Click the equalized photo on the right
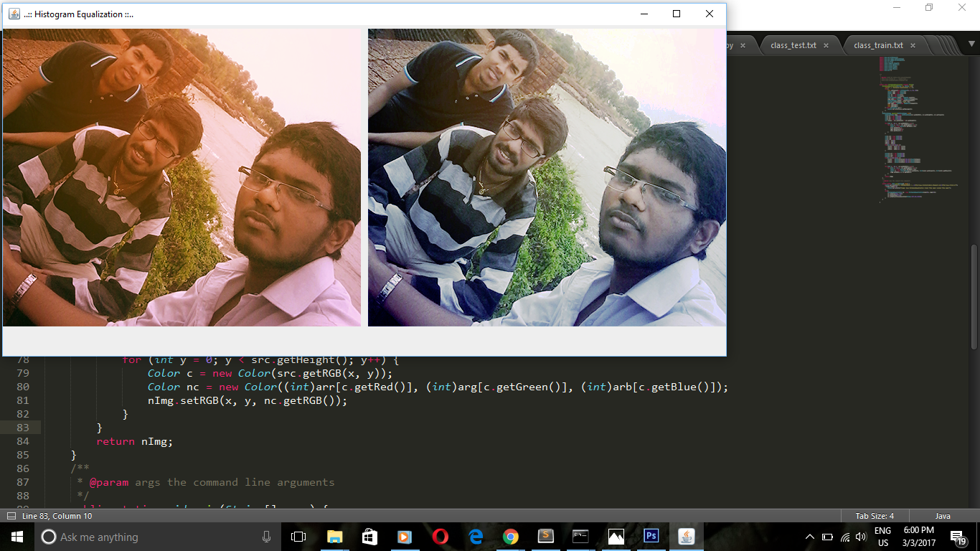This screenshot has height=551, width=980. pyautogui.click(x=547, y=177)
